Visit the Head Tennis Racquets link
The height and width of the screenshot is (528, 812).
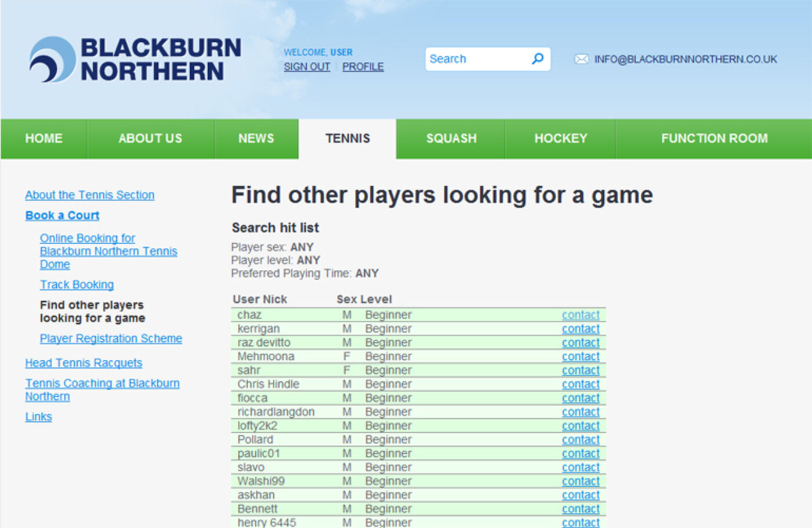pyautogui.click(x=84, y=363)
